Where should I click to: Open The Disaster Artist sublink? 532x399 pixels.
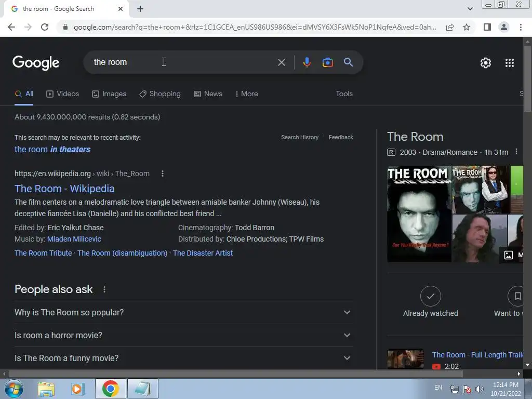[203, 253]
